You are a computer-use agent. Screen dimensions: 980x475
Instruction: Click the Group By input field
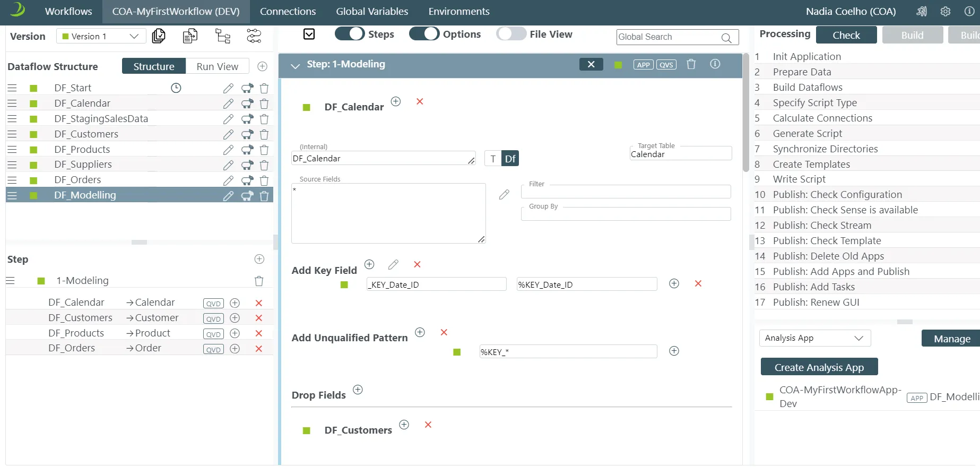tap(626, 214)
